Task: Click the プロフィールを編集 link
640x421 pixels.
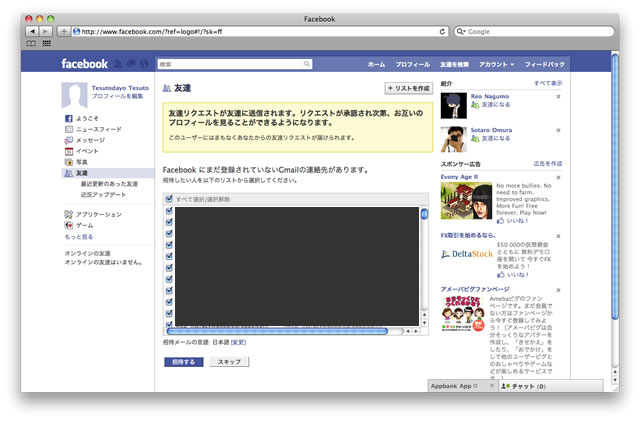Action: tap(117, 96)
